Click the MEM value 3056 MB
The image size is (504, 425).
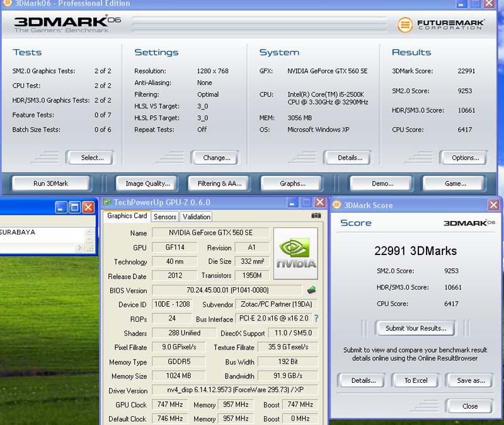(300, 118)
